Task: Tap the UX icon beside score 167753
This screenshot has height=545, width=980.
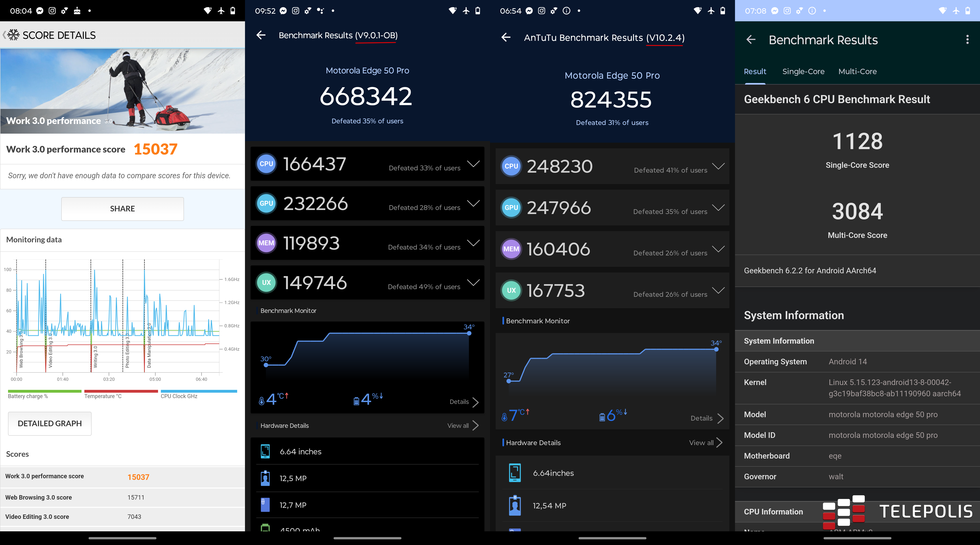Action: pos(511,290)
